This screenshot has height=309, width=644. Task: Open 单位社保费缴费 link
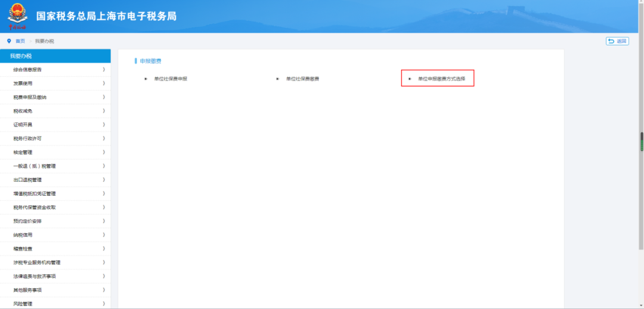point(302,79)
